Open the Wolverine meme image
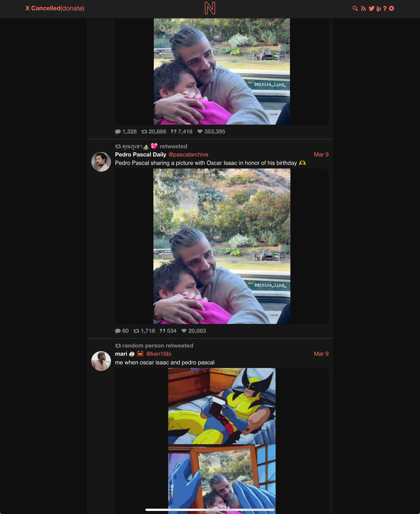Screen dimensions: 420x514 point(222,441)
